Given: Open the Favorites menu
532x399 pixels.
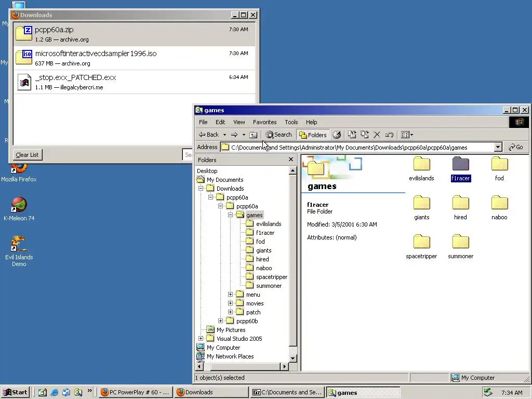Looking at the screenshot, I should coord(264,122).
